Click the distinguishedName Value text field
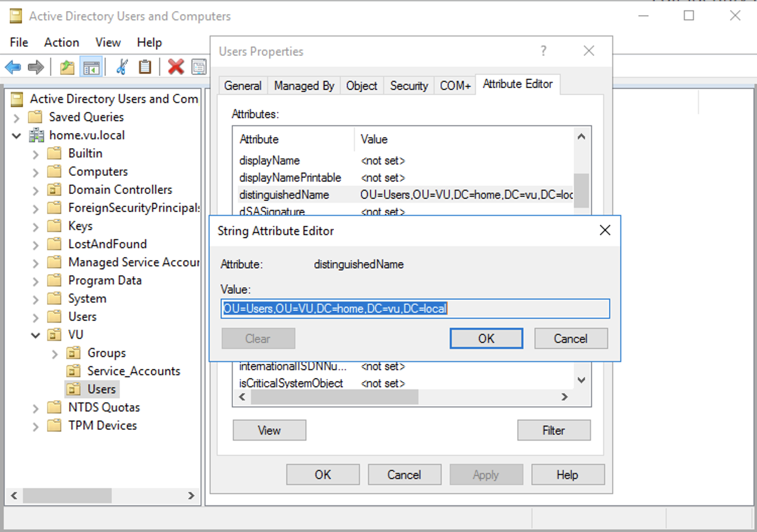Viewport: 757px width, 532px height. (415, 309)
